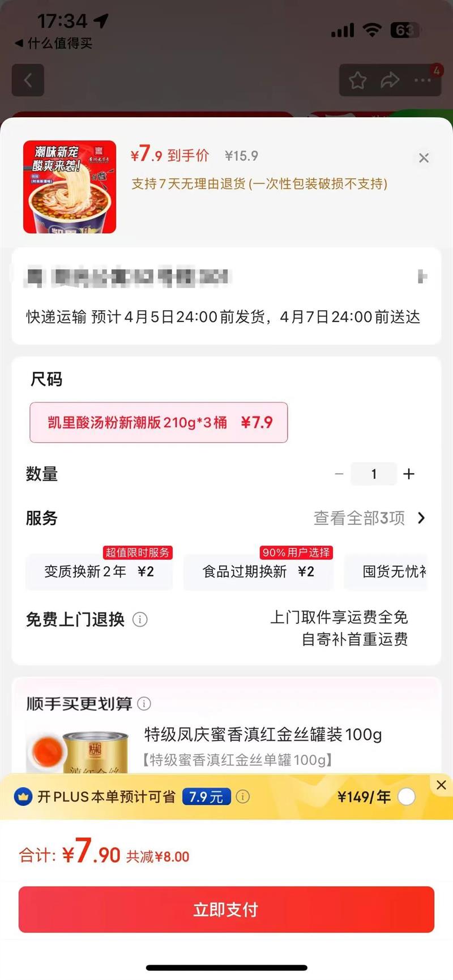Tap info icon beside PLUS savings
Screen dimensions: 453x980
click(243, 797)
